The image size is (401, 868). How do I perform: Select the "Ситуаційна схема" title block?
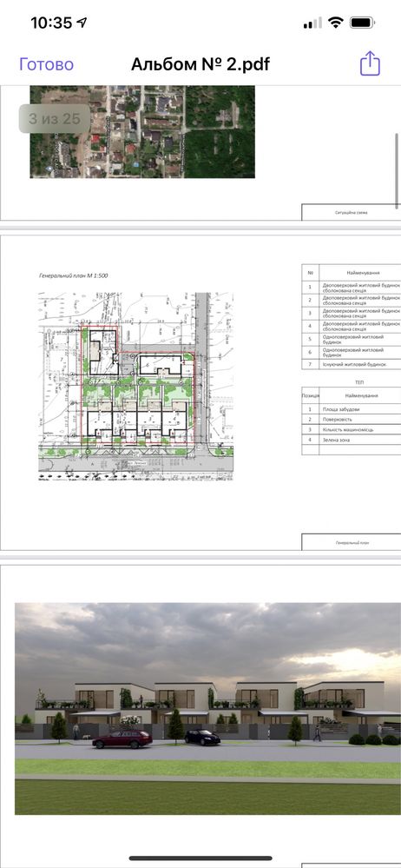352,212
